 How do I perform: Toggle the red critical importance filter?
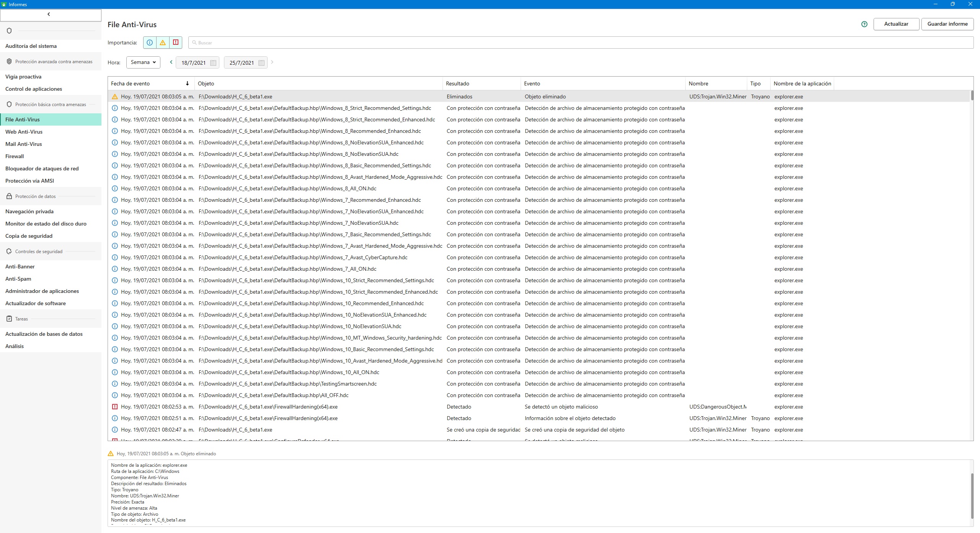coord(176,43)
